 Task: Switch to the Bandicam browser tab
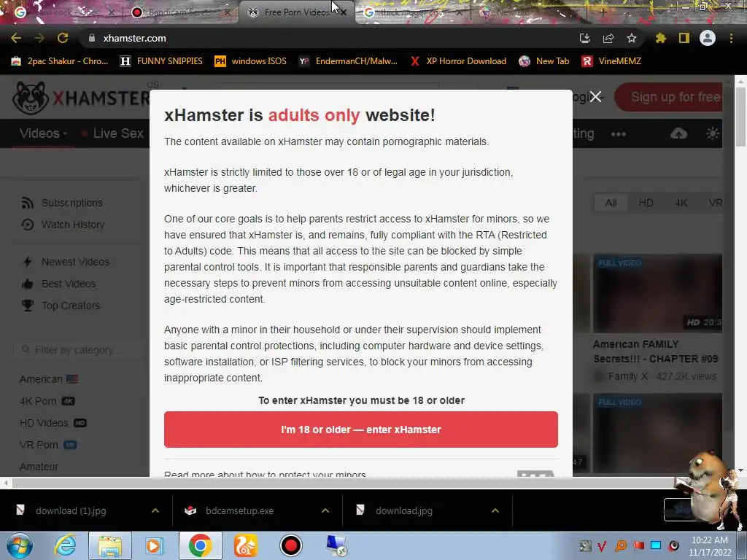tap(179, 12)
